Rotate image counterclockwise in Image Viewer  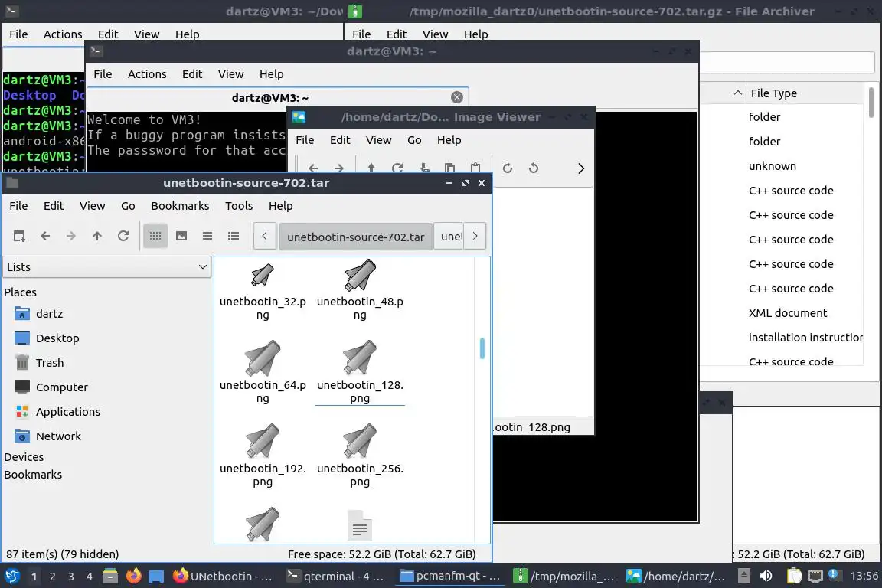pos(533,168)
